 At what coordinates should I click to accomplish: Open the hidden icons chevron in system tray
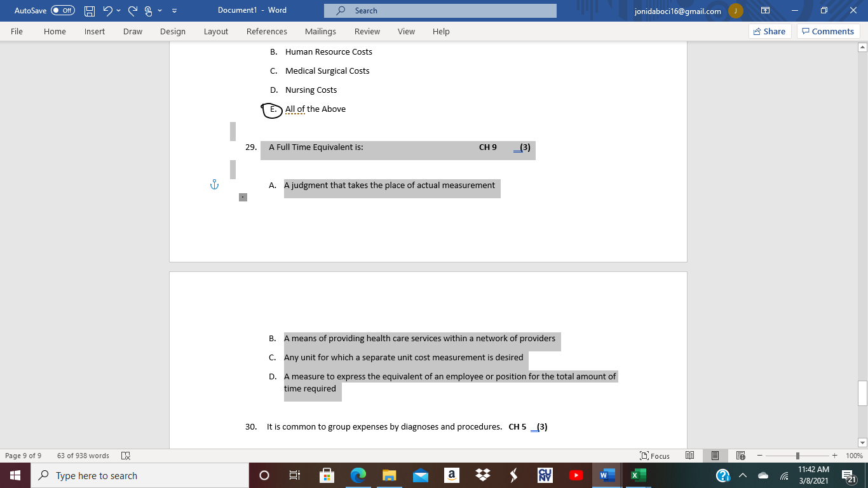tap(742, 475)
